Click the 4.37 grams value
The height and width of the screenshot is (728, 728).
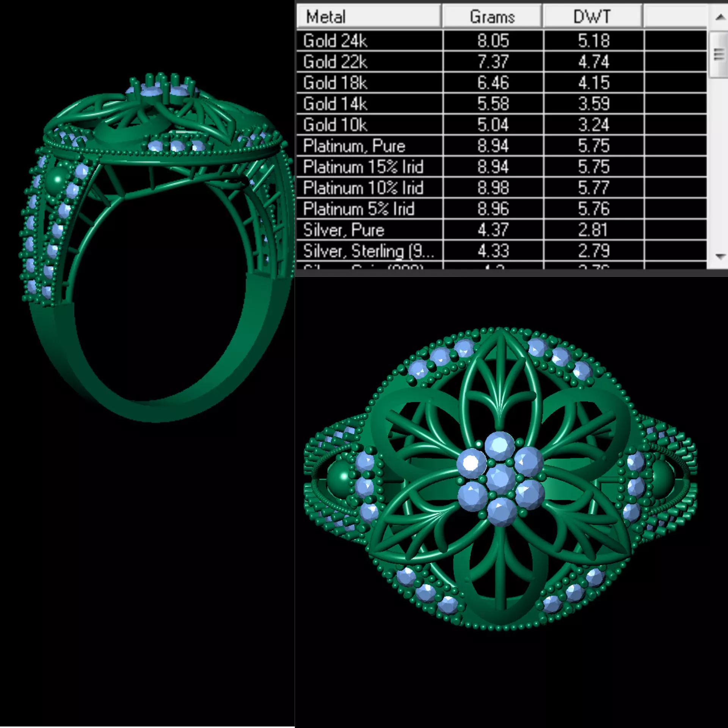coord(493,230)
